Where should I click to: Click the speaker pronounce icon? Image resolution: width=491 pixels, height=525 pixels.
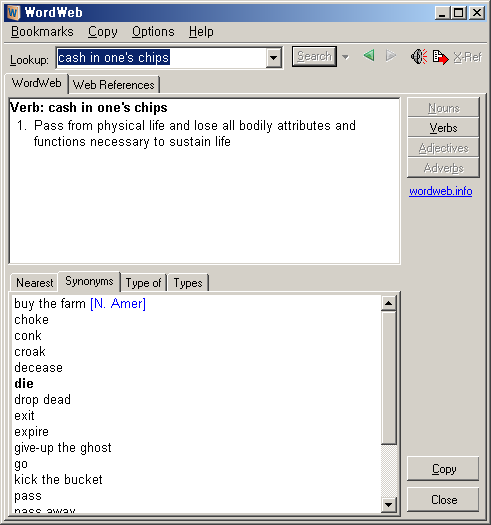[419, 56]
